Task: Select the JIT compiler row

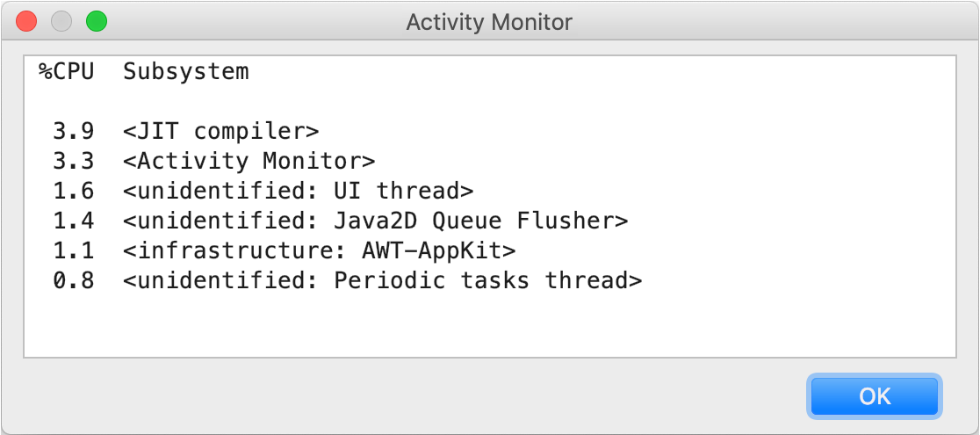Action: tap(221, 132)
